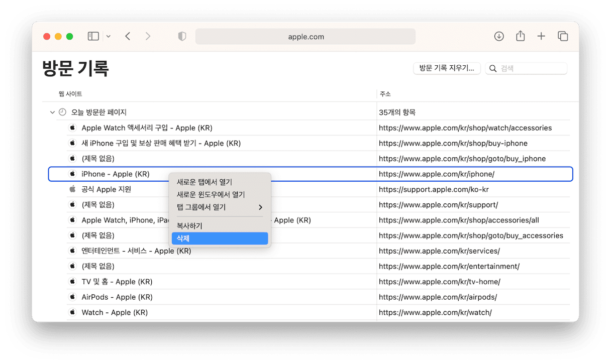The image size is (611, 364).
Task: Select the Watch - Apple (KR) row
Action: (319, 312)
